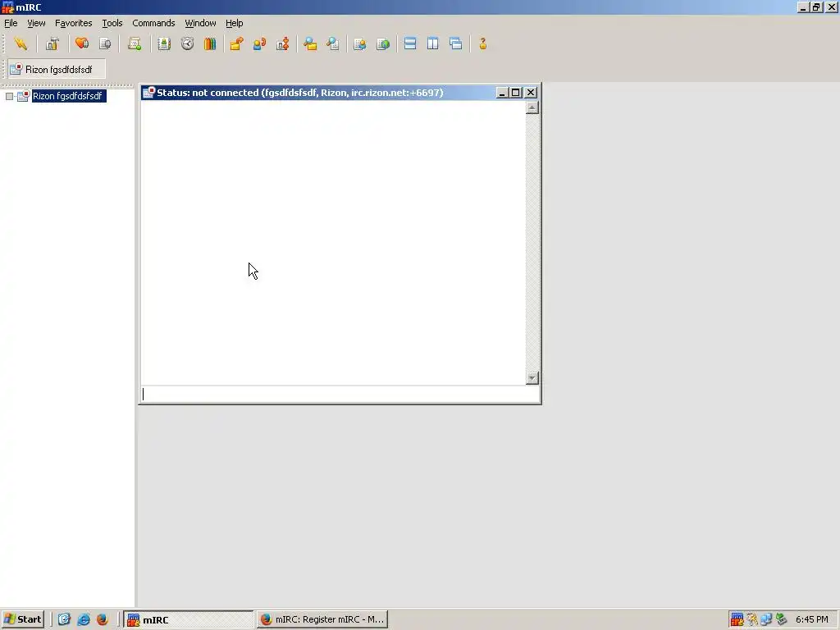Click the Status window title bar icon

click(149, 93)
